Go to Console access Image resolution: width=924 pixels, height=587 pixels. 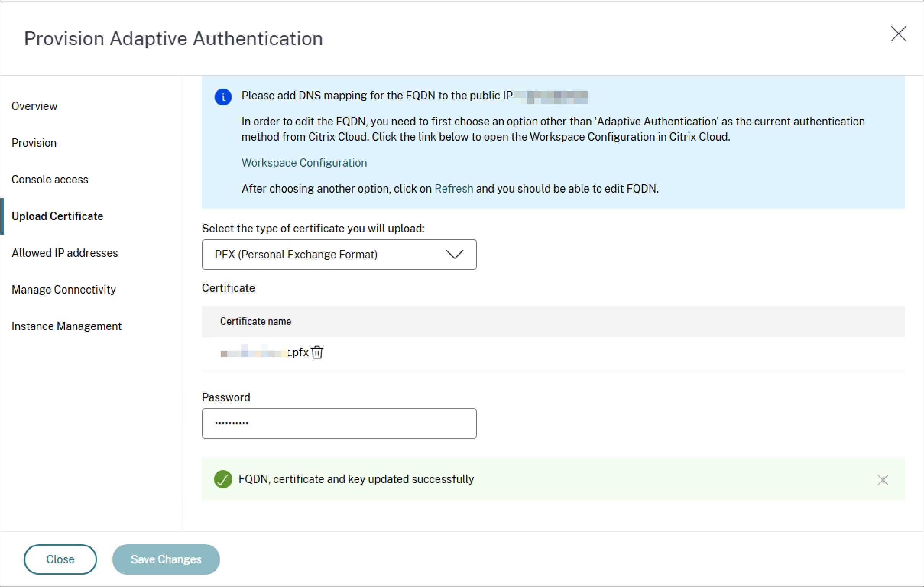pos(50,179)
